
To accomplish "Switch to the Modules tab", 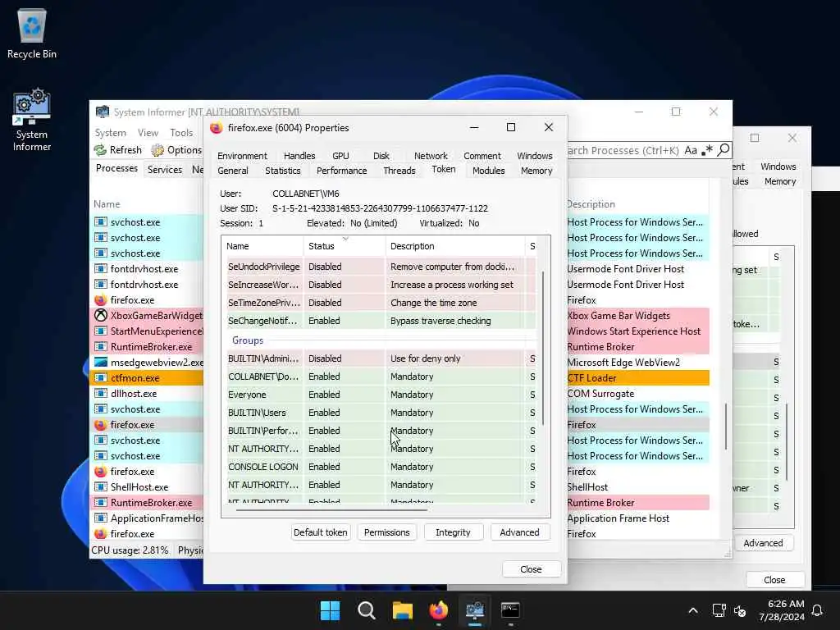I will (489, 171).
